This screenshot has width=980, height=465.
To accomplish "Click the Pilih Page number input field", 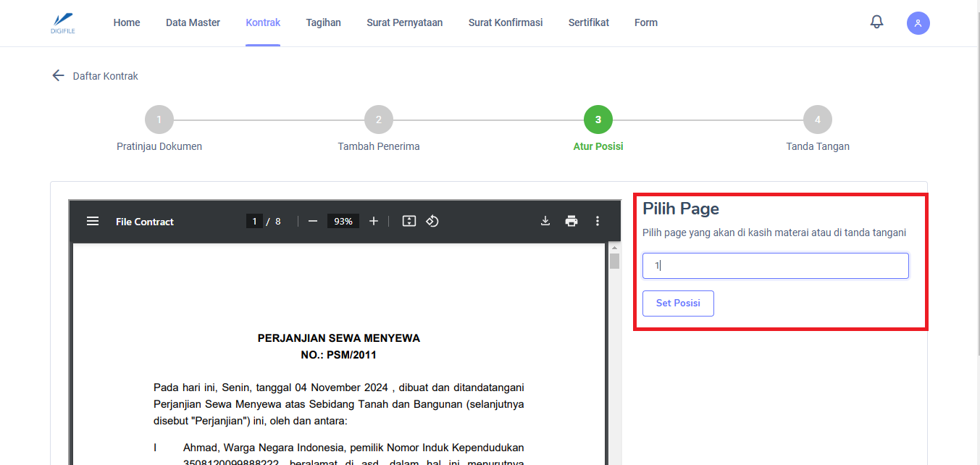I will [775, 266].
